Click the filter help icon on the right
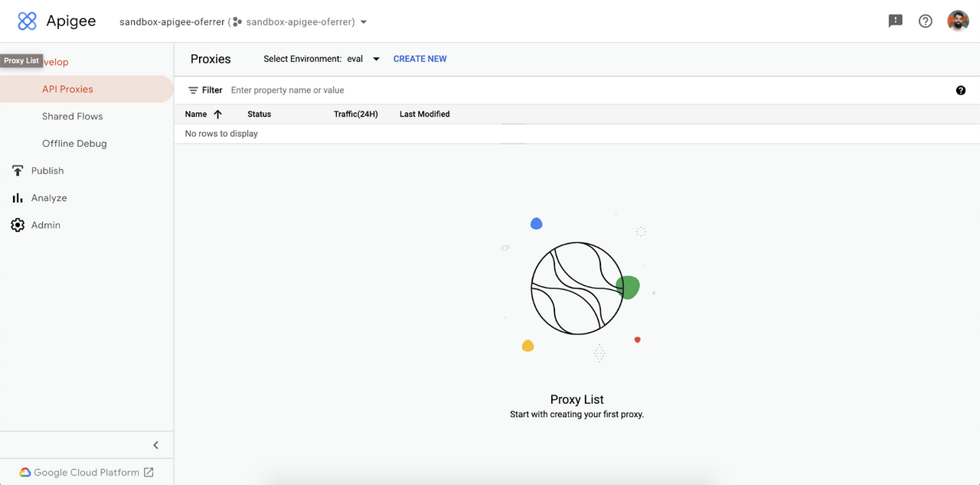 tap(961, 90)
